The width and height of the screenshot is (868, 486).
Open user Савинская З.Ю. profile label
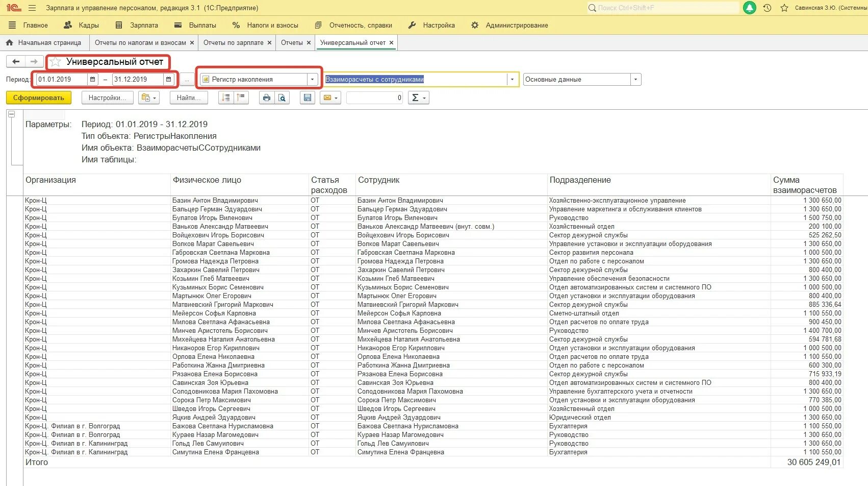click(x=830, y=8)
